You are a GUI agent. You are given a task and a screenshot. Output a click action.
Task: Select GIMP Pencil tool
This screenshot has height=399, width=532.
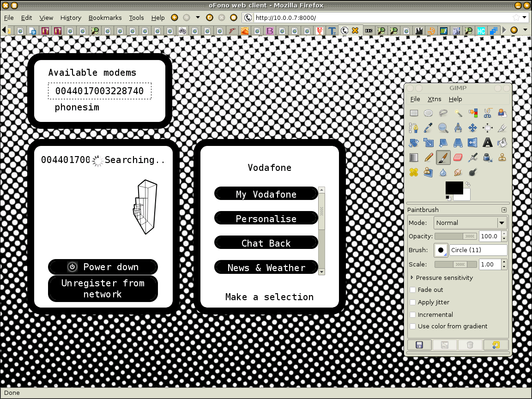tap(428, 157)
